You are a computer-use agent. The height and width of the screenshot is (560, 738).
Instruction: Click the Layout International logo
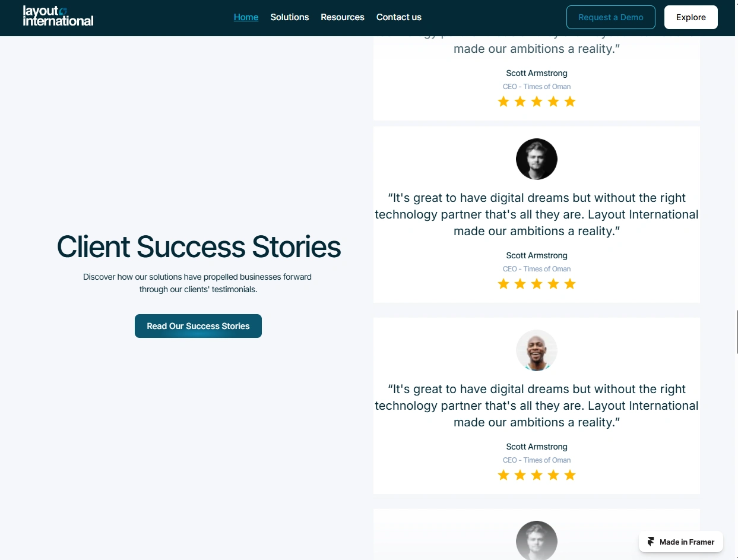tap(58, 16)
